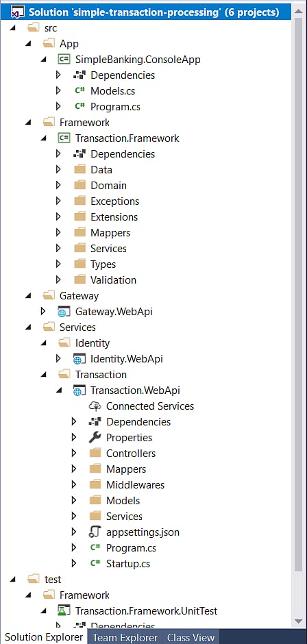Click the appsettings.json file icon
The image size is (307, 644).
[x=95, y=532]
